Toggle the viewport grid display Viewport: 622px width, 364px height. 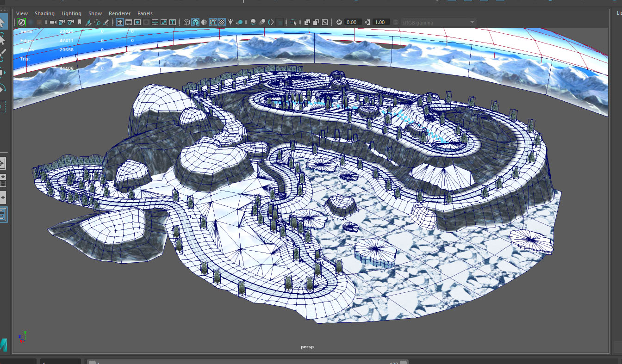(x=120, y=22)
